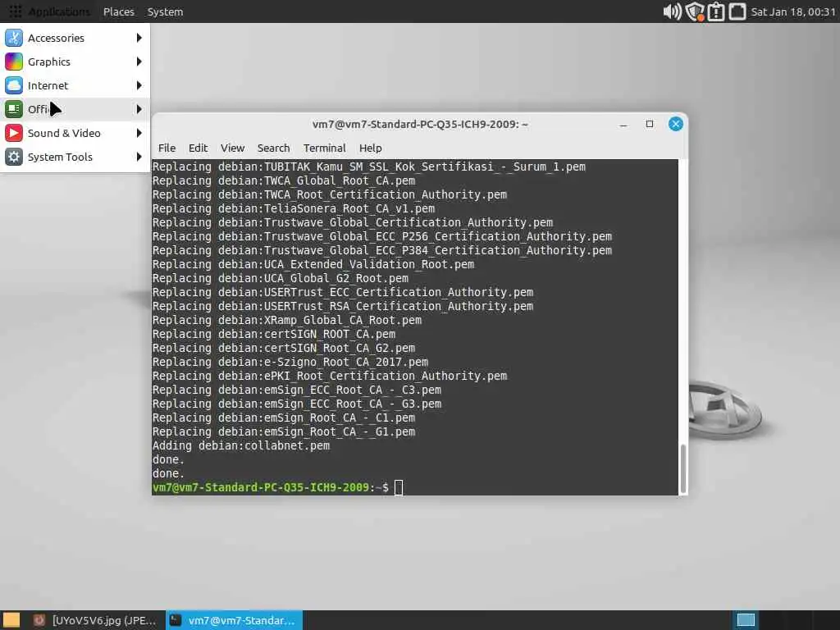Open the System menu in top panel
Viewport: 840px width, 630px height.
pyautogui.click(x=165, y=11)
